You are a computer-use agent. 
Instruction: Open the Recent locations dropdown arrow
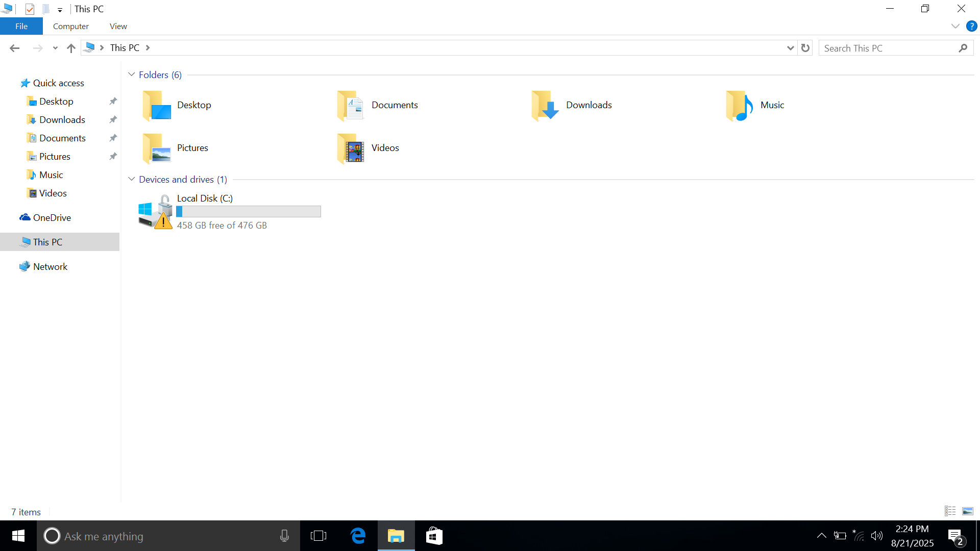(x=55, y=48)
